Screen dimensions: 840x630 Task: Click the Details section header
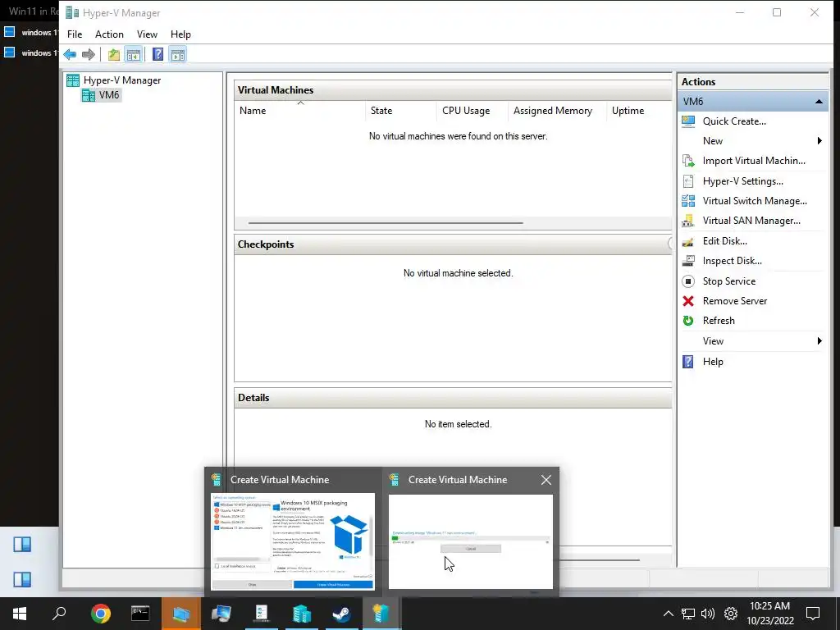click(x=453, y=398)
